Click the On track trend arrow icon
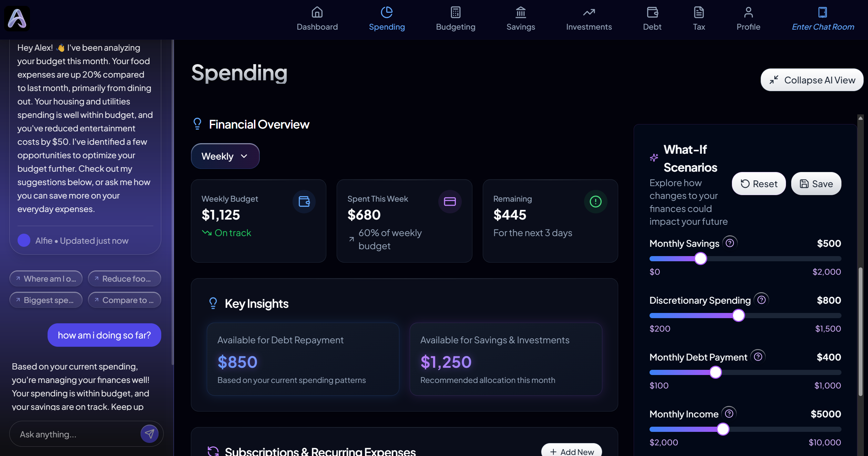Image resolution: width=868 pixels, height=456 pixels. (x=206, y=233)
